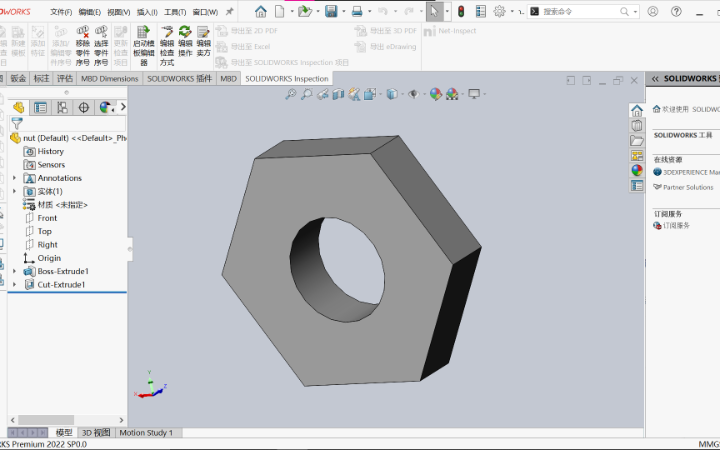Open the 插入(I) insert menu
Image resolution: width=720 pixels, height=450 pixels.
tap(147, 12)
